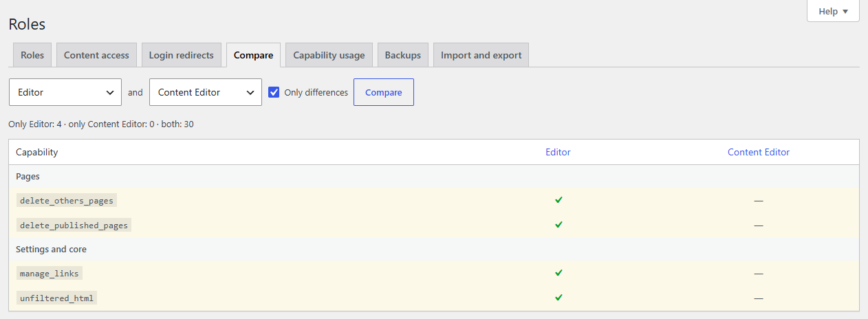Screen dimensions: 868x319
Task: Switch to the Roles tab
Action: pyautogui.click(x=32, y=55)
